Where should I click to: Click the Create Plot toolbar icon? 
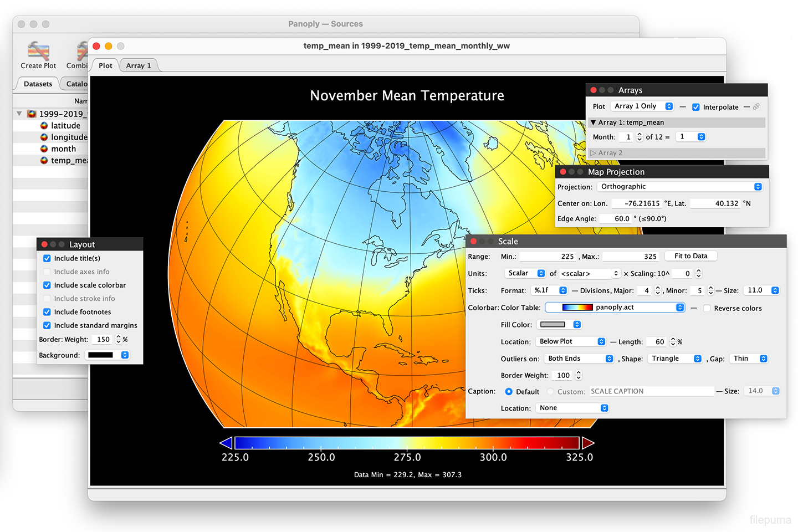(x=38, y=52)
